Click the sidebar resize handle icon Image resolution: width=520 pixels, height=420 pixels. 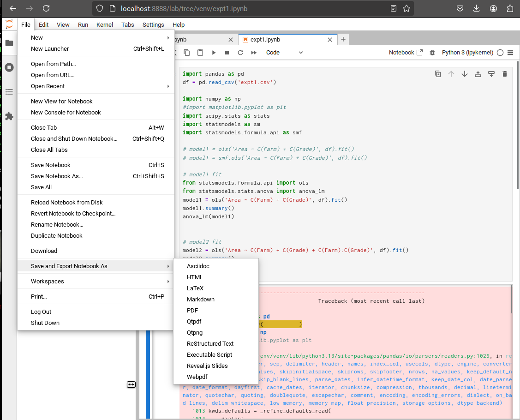(131, 384)
